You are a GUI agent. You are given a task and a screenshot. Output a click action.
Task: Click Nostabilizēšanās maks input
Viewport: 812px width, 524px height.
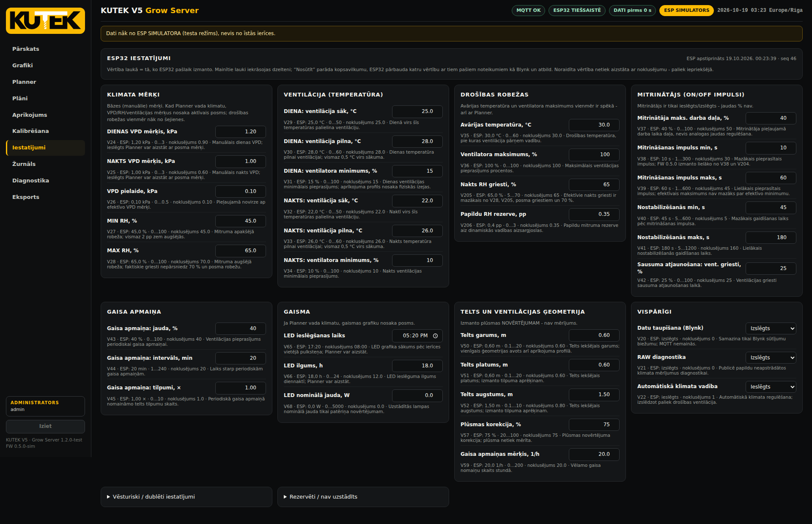[771, 237]
